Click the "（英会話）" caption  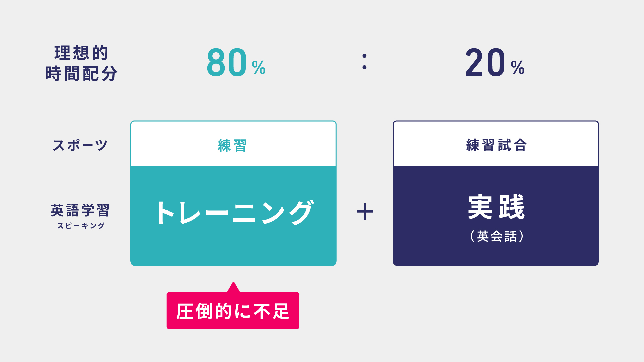[x=496, y=236]
